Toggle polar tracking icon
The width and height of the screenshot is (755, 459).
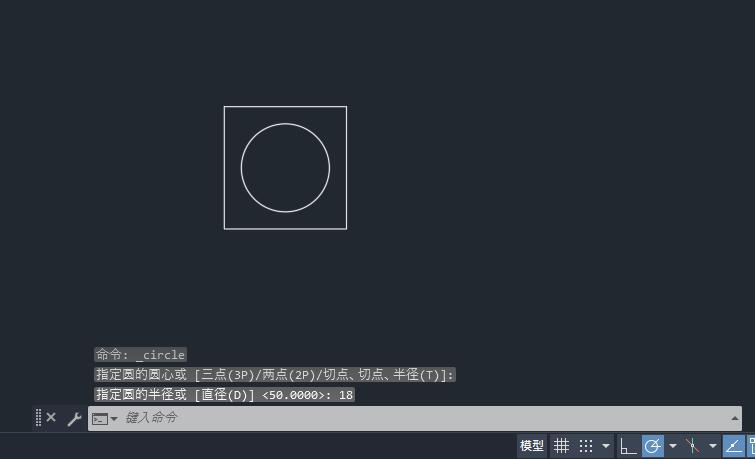pyautogui.click(x=652, y=446)
